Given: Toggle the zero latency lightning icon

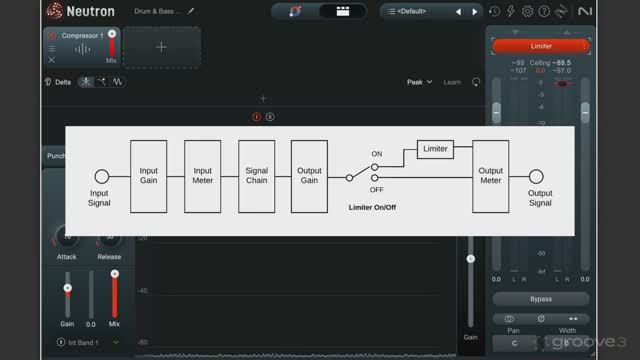Looking at the screenshot, I should [511, 11].
